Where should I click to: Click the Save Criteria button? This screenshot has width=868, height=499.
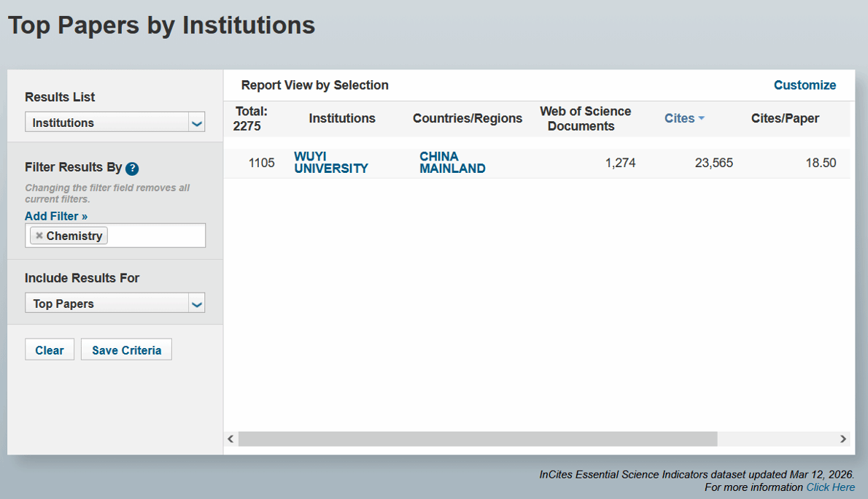click(x=126, y=350)
